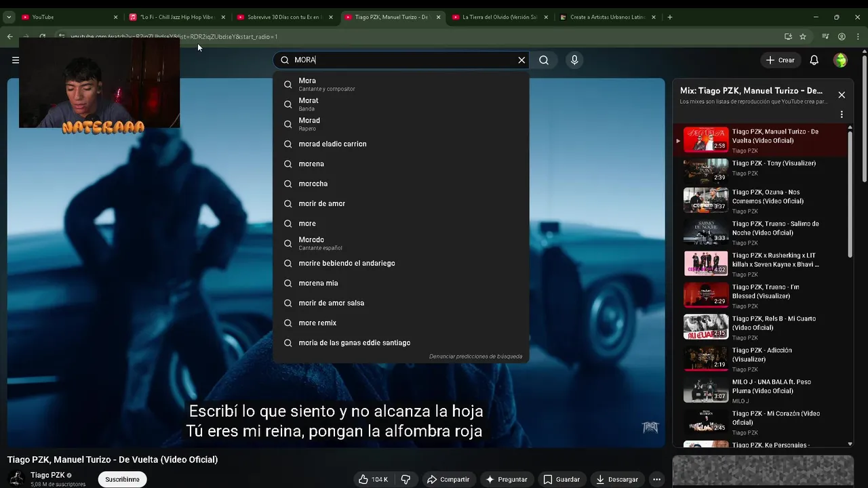The height and width of the screenshot is (488, 868).
Task: Switch to Sobrevive 30 Días tab
Action: point(283,17)
